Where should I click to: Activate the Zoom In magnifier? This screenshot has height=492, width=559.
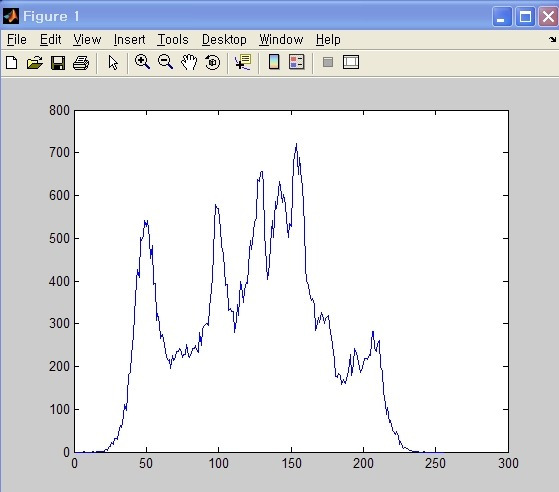pyautogui.click(x=142, y=62)
